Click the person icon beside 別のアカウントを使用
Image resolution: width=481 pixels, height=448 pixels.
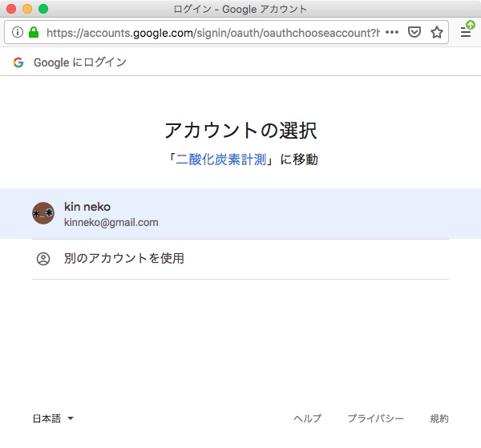(43, 259)
